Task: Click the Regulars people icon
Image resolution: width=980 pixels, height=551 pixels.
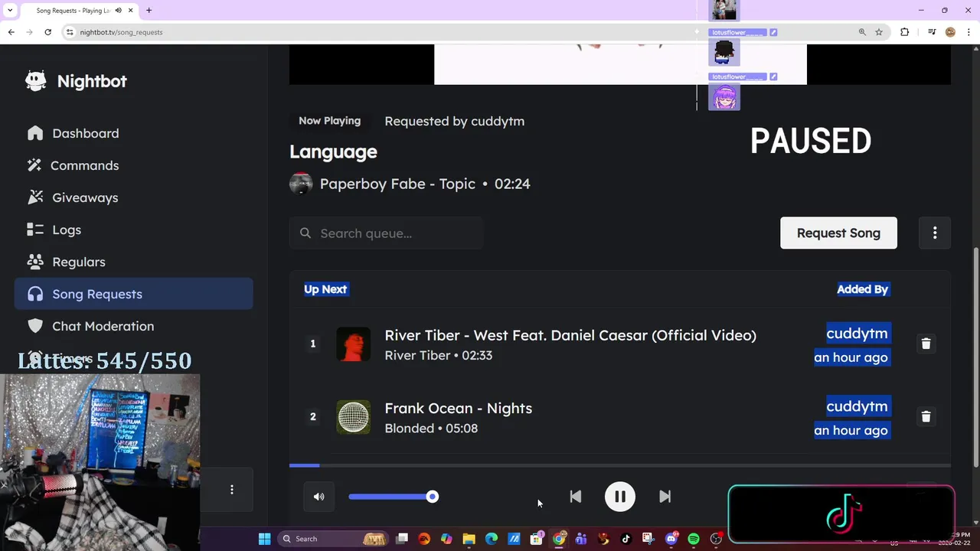Action: 35,262
